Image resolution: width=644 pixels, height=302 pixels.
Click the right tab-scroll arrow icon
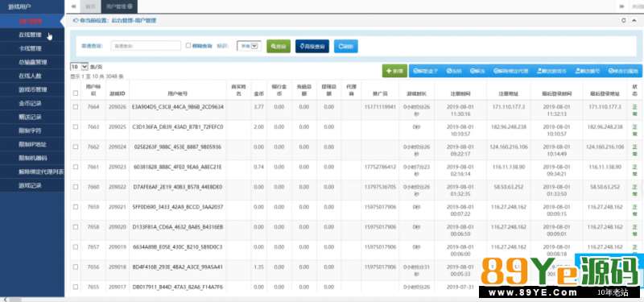621,6
